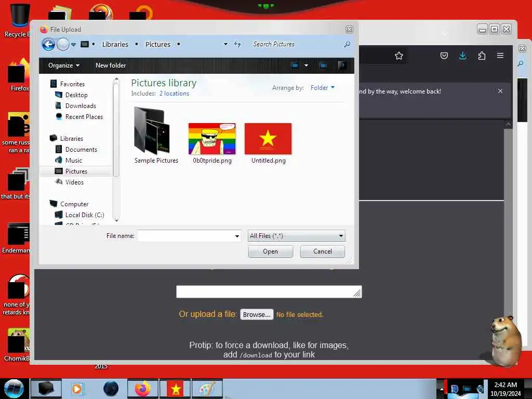Select Libraries in address breadcrumb

click(115, 45)
